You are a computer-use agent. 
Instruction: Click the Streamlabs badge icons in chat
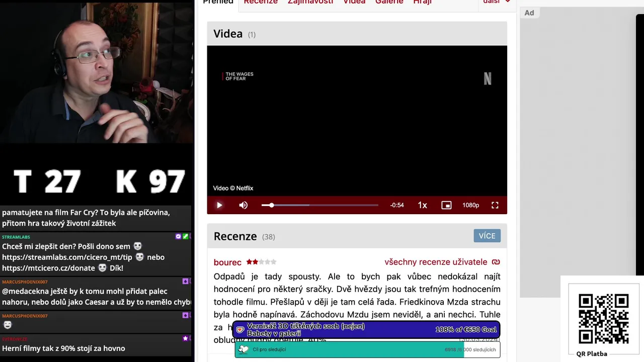(182, 236)
